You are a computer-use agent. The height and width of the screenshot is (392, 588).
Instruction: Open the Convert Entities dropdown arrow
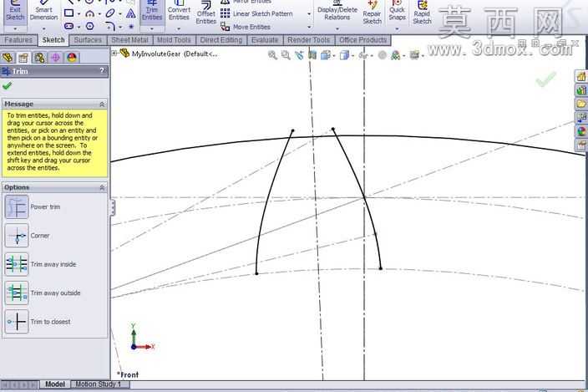tap(179, 28)
